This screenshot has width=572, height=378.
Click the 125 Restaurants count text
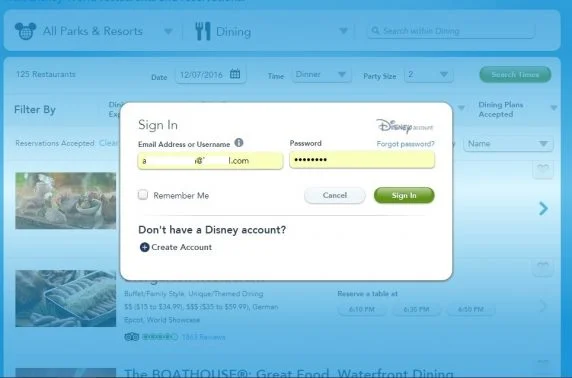pyautogui.click(x=46, y=74)
